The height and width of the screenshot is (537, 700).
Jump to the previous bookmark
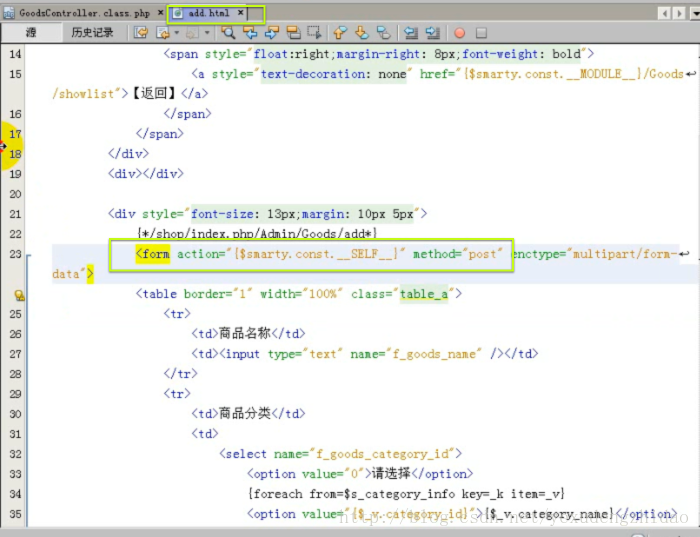(x=340, y=33)
